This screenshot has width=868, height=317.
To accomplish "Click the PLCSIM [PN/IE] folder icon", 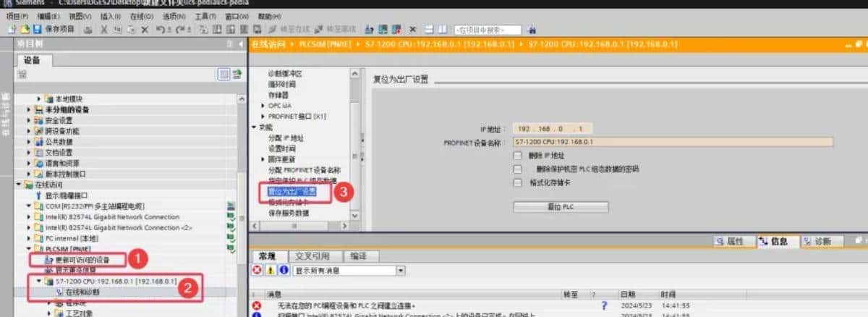I will click(39, 248).
